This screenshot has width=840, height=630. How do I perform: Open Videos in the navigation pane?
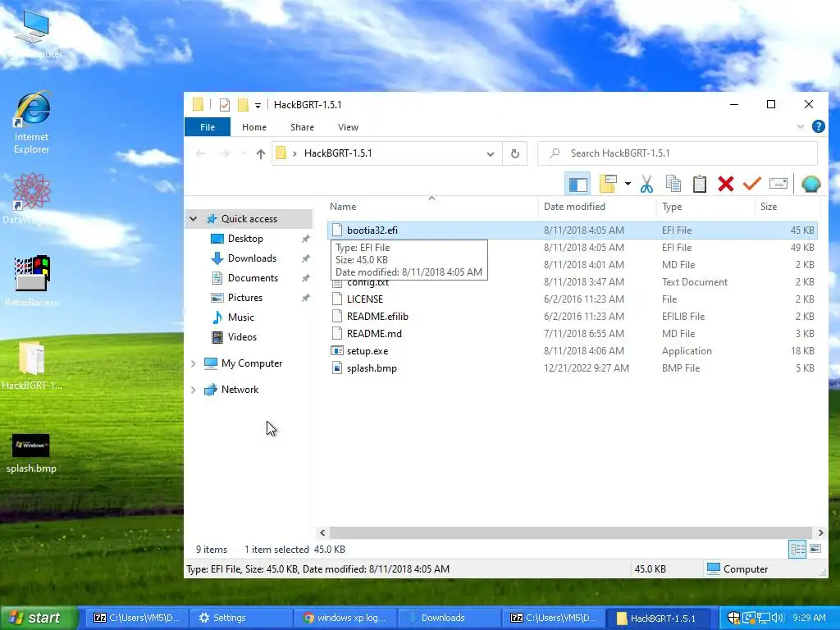[242, 337]
